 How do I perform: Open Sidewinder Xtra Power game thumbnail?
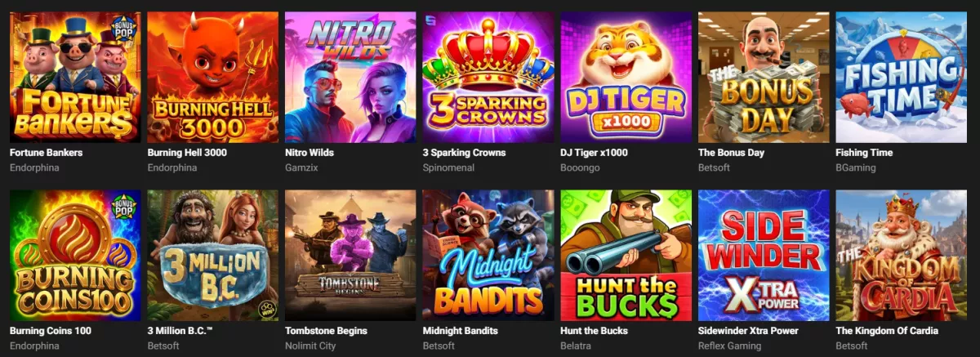[x=764, y=256]
